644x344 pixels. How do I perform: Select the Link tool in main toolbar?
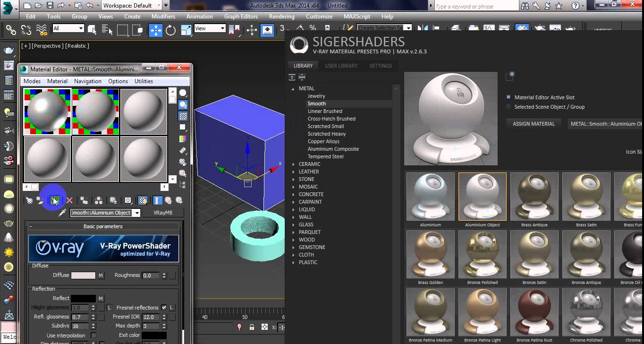point(10,30)
